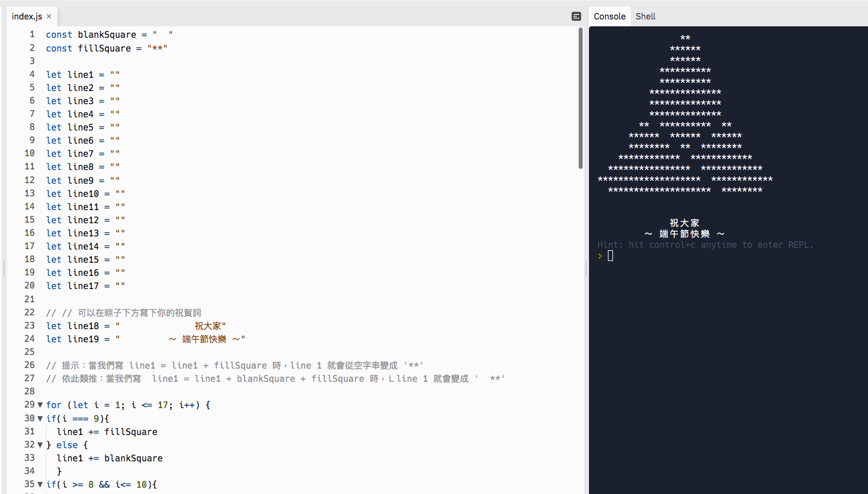Viewport: 868px width, 494px height.
Task: Fold the if block at line 35
Action: (40, 484)
